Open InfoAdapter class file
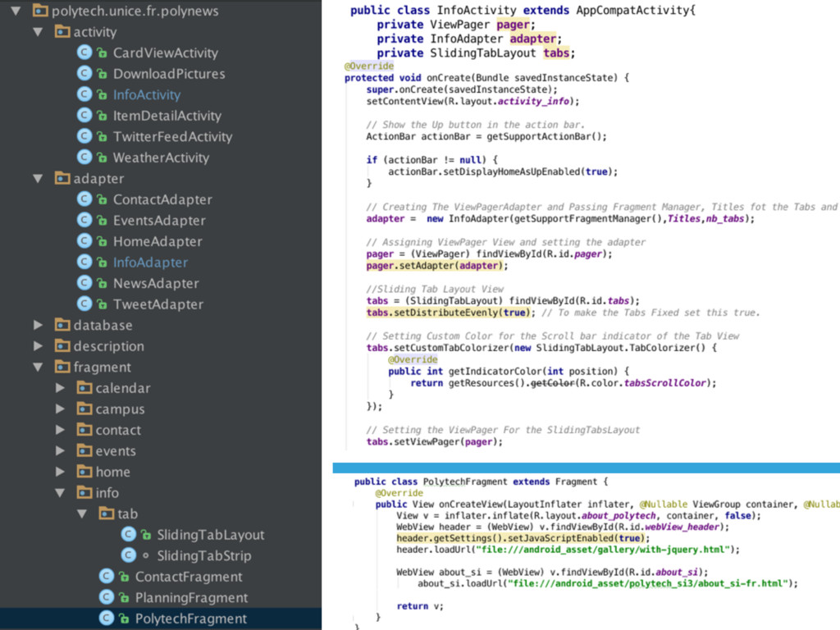The width and height of the screenshot is (840, 630). [x=151, y=262]
